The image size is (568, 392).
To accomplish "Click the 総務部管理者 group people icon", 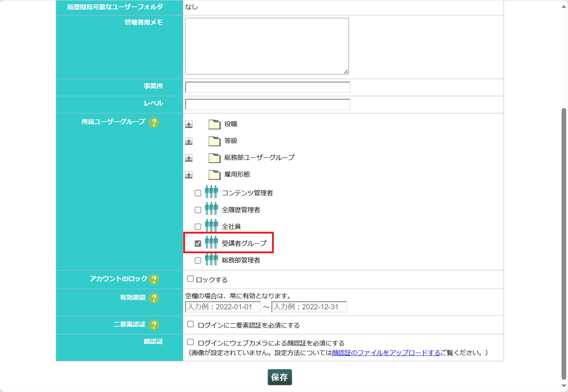I will 212,259.
